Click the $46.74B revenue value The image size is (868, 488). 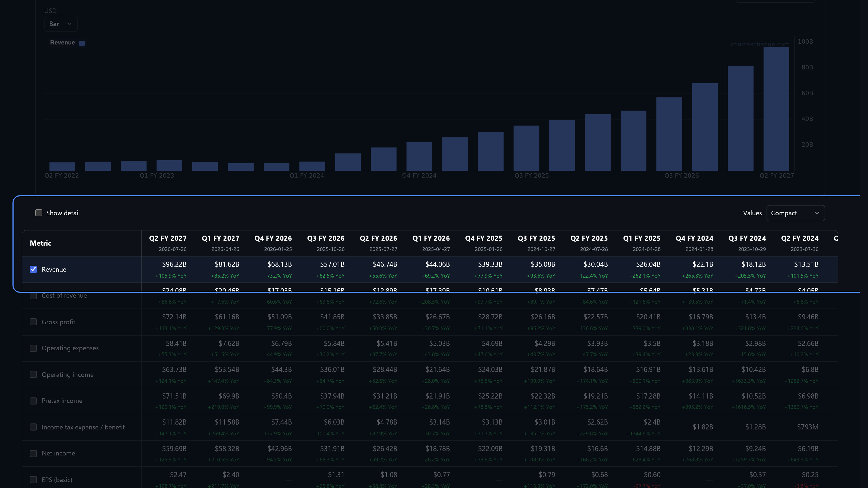click(385, 264)
